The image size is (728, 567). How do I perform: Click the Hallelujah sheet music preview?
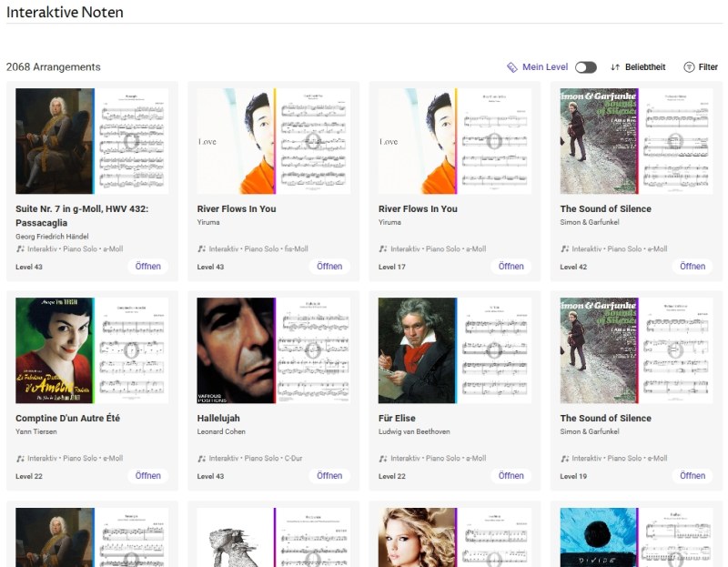tap(313, 350)
